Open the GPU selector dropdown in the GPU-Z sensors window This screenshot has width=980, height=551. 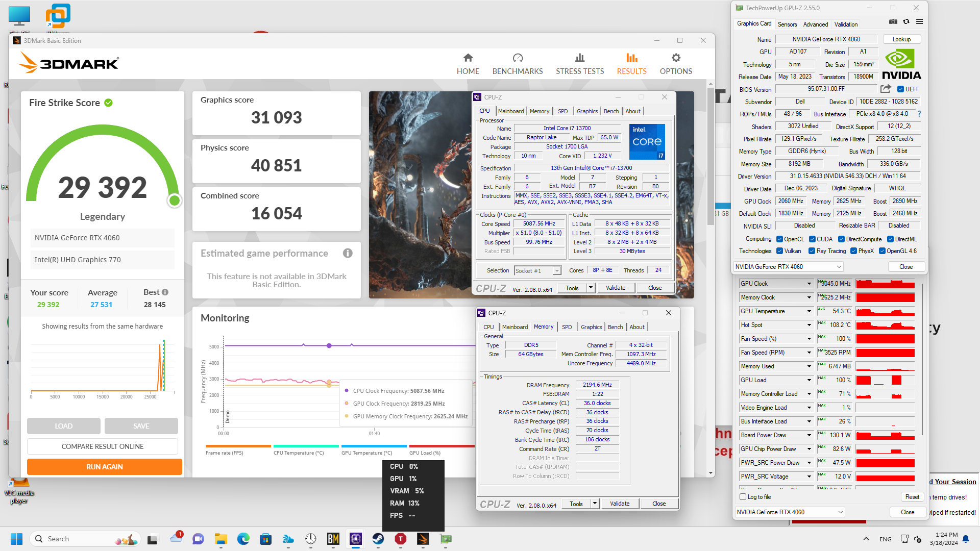[790, 512]
